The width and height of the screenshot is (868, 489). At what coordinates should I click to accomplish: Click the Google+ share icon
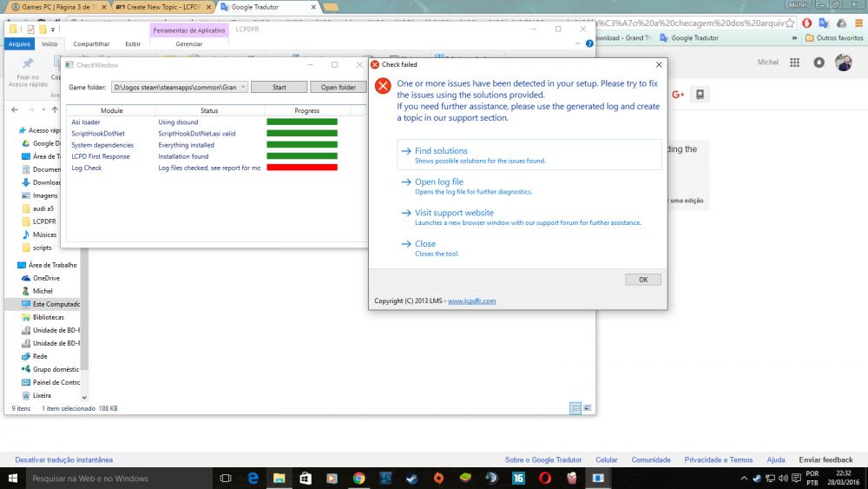[678, 95]
